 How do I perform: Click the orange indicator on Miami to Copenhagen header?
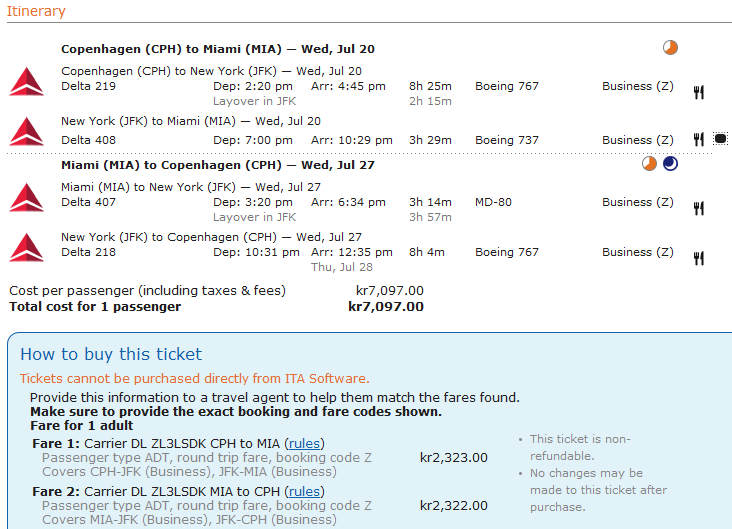[x=650, y=164]
